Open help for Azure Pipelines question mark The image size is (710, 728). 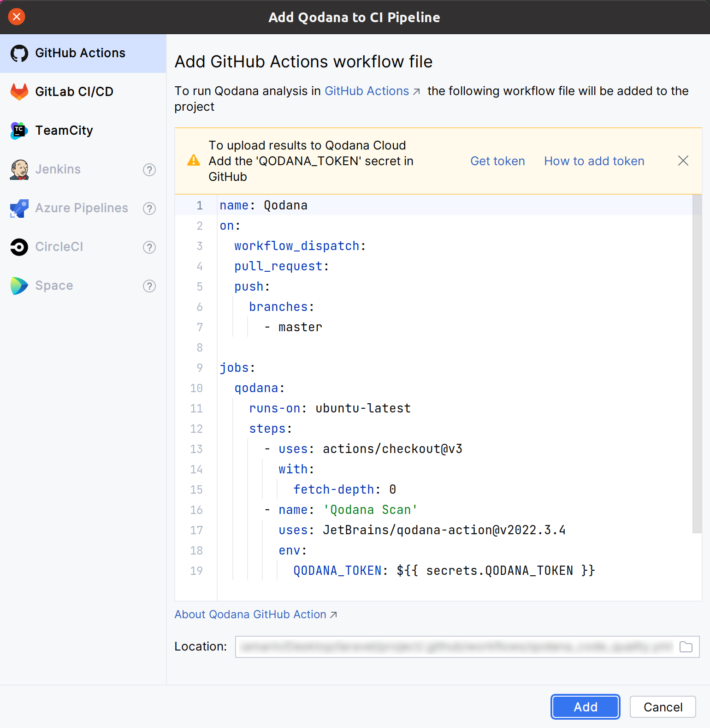coord(149,209)
